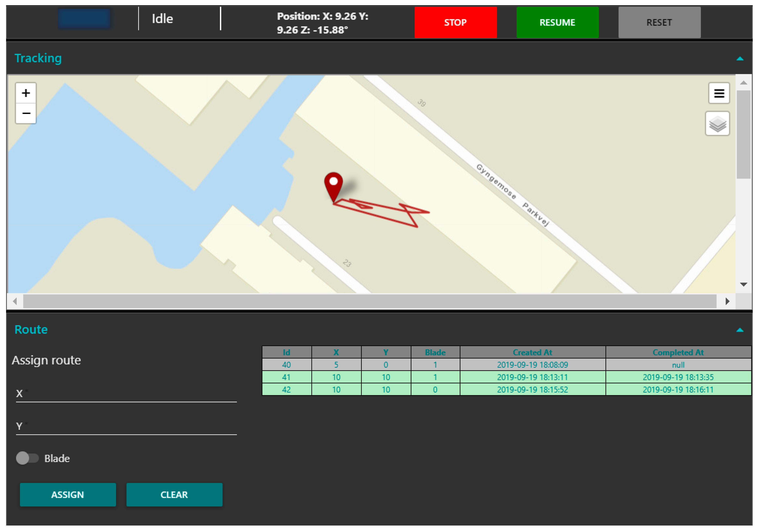Open the map hamburger menu
Viewport: 760px width, 532px height.
tap(719, 93)
